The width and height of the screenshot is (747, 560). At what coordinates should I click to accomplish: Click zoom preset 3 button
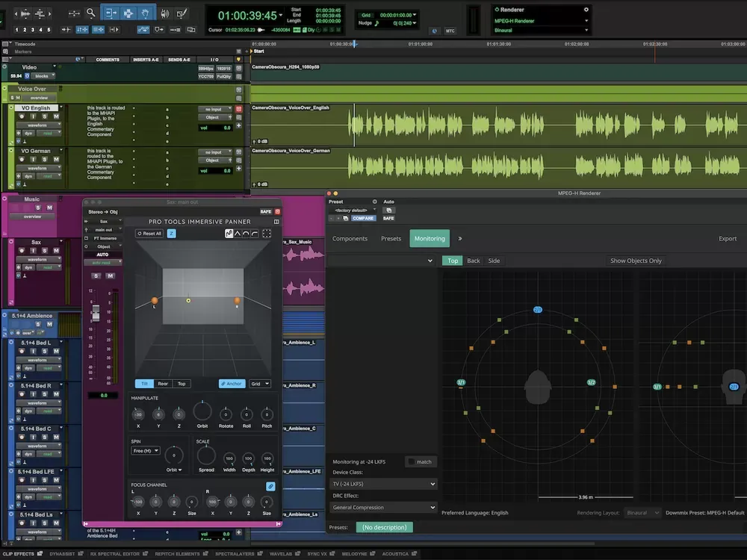(32, 30)
